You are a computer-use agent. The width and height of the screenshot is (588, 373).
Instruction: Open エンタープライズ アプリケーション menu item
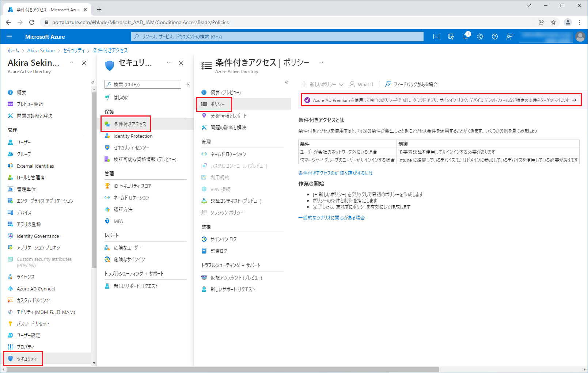[46, 201]
